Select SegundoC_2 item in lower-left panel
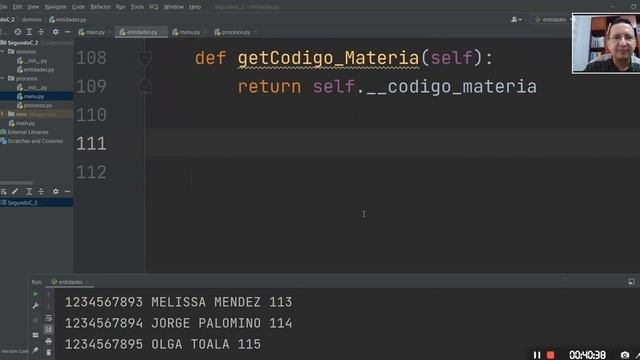 click(x=22, y=203)
